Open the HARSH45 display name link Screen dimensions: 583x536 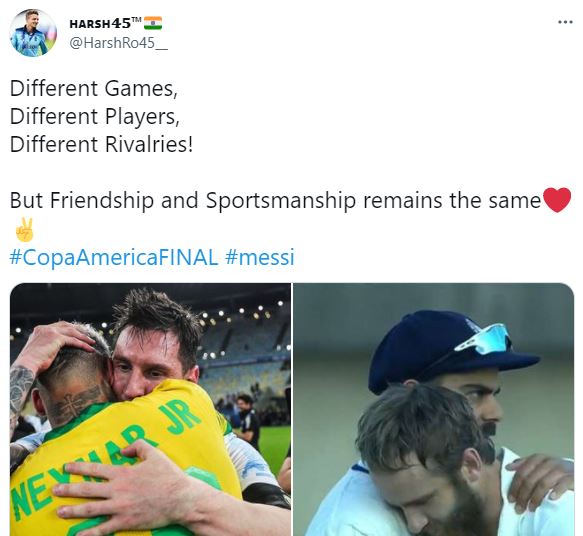pyautogui.click(x=100, y=23)
